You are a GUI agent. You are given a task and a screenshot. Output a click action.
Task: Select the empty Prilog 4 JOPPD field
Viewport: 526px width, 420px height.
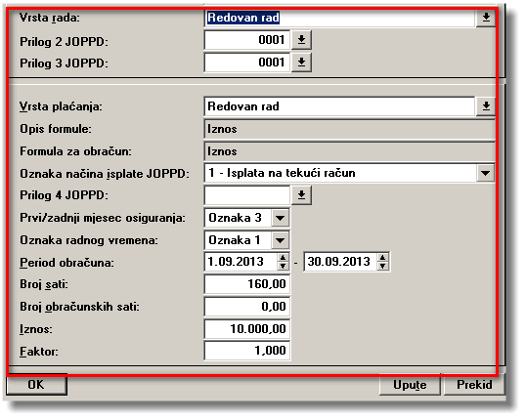coord(247,195)
